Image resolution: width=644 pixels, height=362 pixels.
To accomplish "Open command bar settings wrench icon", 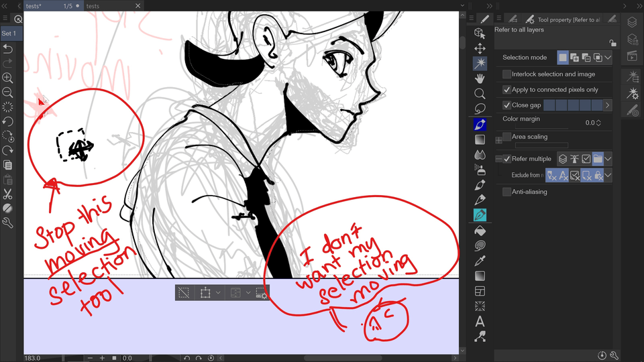I will [8, 223].
